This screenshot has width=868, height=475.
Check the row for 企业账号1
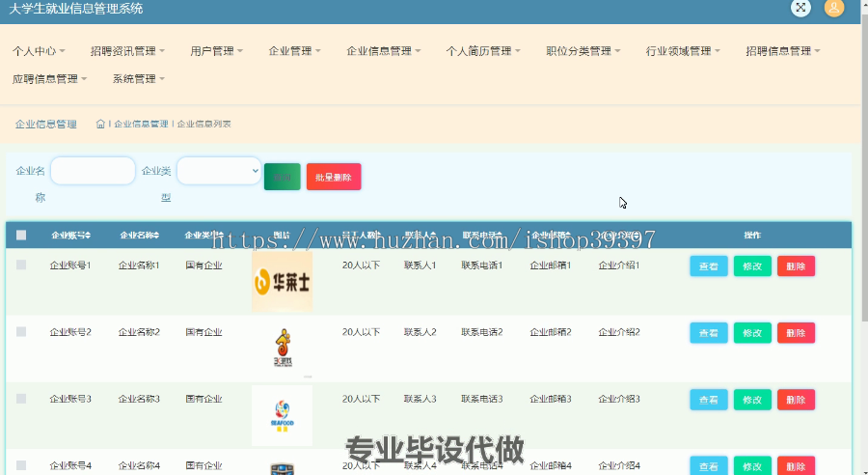[x=21, y=265]
